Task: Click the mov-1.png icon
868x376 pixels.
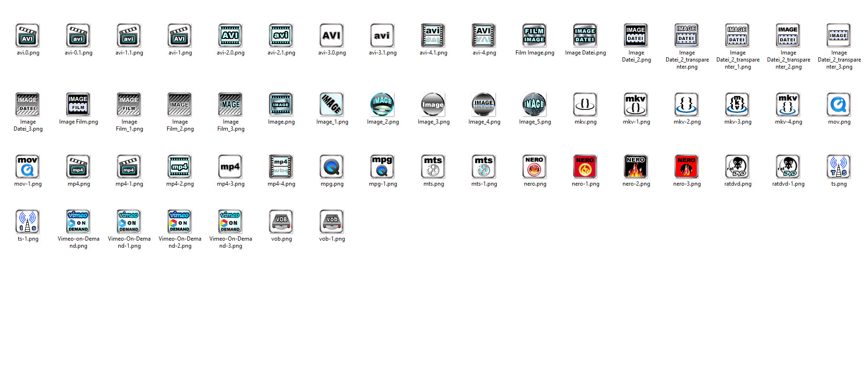Action: (x=28, y=166)
